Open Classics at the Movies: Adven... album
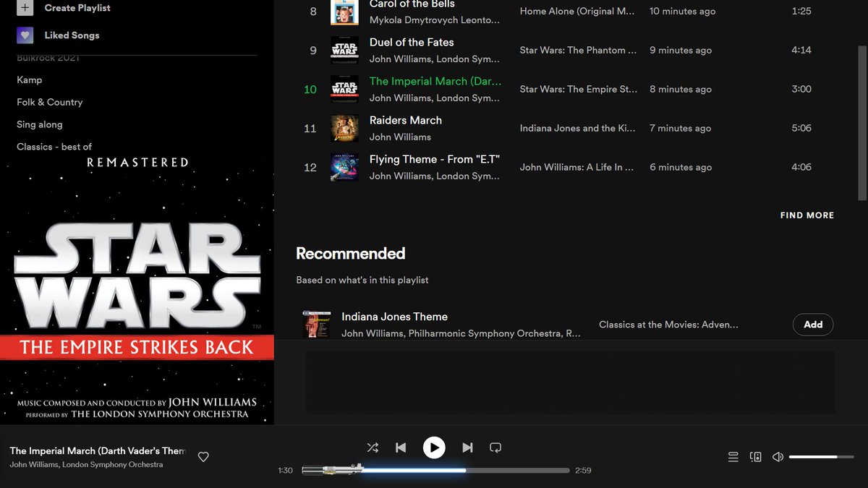 pos(668,325)
